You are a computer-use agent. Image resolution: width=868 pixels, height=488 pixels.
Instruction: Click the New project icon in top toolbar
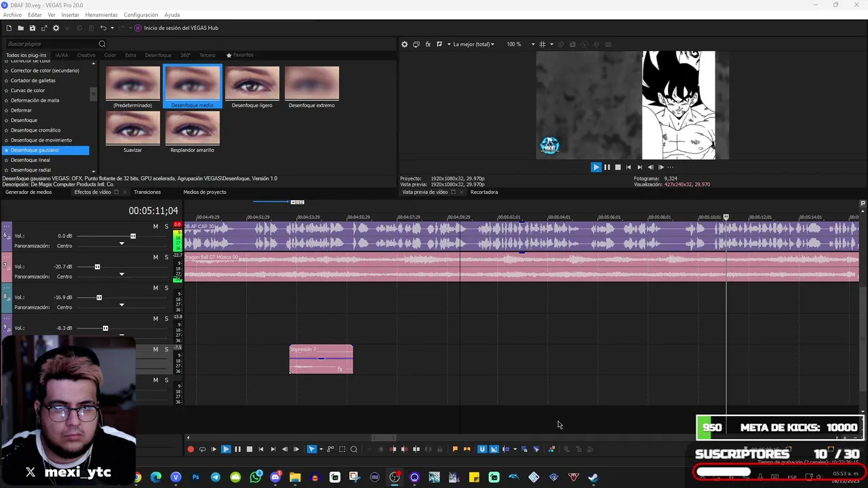pos(9,28)
